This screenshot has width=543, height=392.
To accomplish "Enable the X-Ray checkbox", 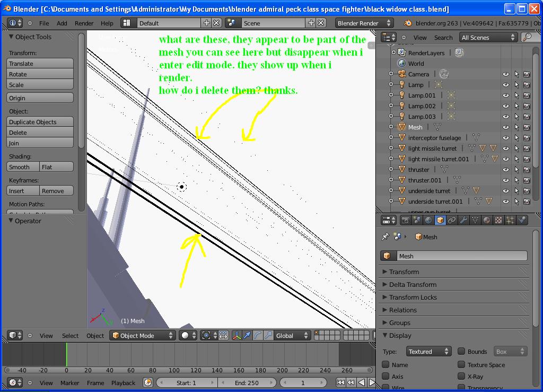I will tap(461, 376).
